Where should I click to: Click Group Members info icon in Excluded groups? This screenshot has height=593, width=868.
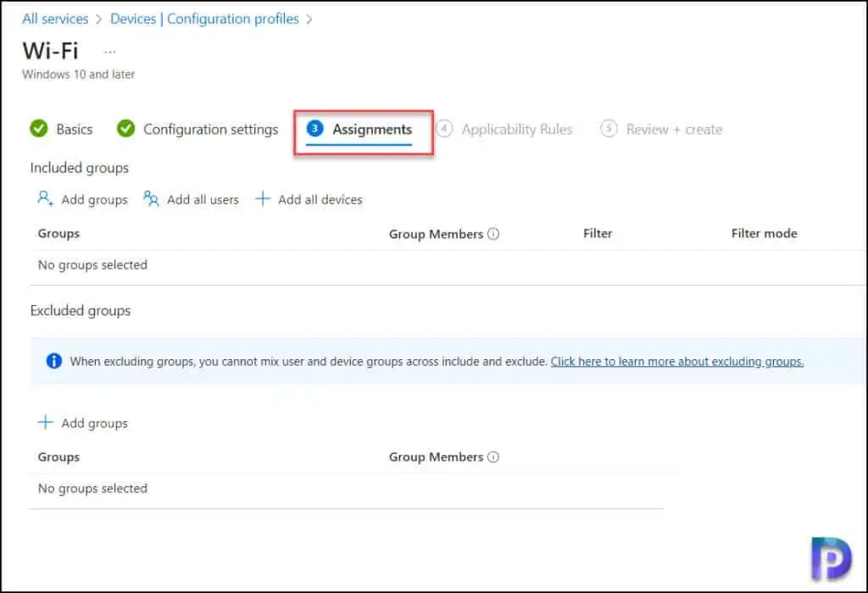click(x=493, y=457)
